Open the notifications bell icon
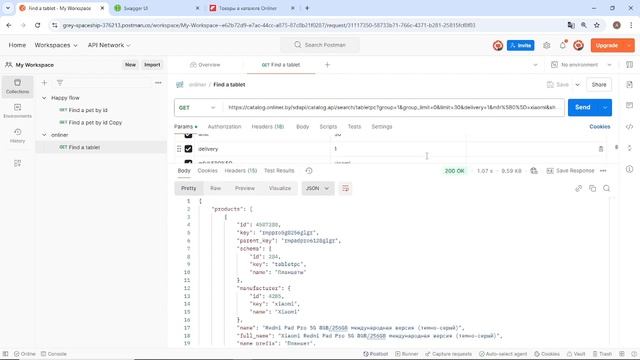Image resolution: width=640 pixels, height=360 pixels. click(x=563, y=45)
